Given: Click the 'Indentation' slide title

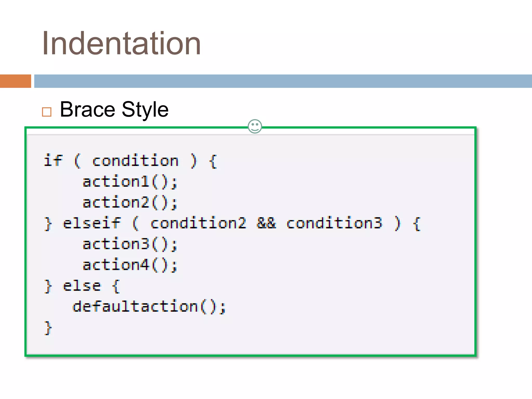Looking at the screenshot, I should pos(121,43).
